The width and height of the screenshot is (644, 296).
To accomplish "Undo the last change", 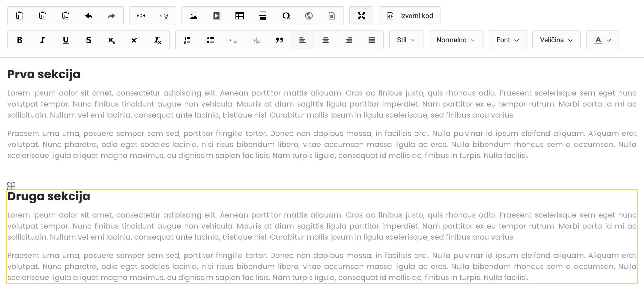I will 89,16.
